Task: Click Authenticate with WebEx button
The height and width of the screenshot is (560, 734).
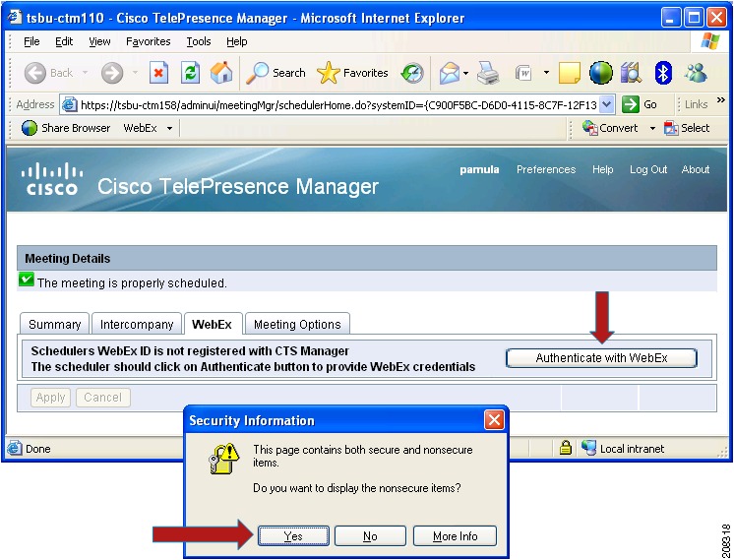Action: 601,358
